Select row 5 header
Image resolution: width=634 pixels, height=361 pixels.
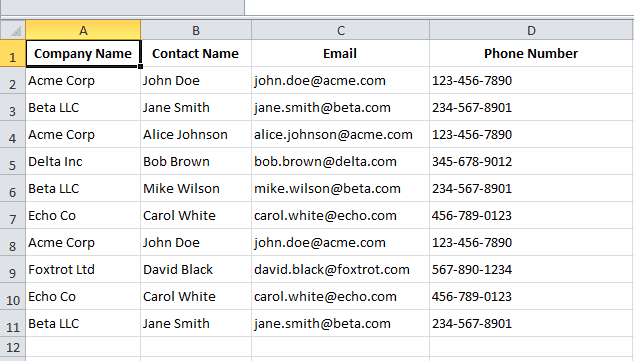pos(13,162)
